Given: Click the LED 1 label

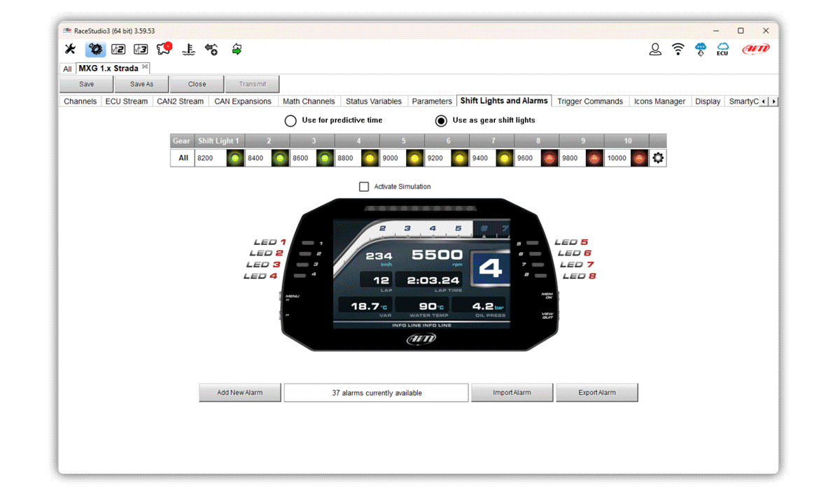Looking at the screenshot, I should pos(270,242).
